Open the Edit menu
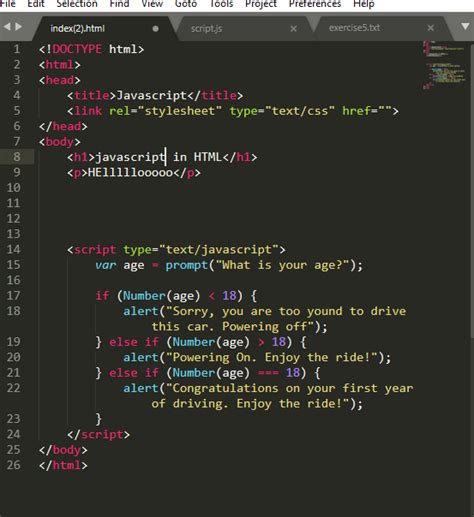Viewport: 474px width, 517px height. pyautogui.click(x=36, y=4)
